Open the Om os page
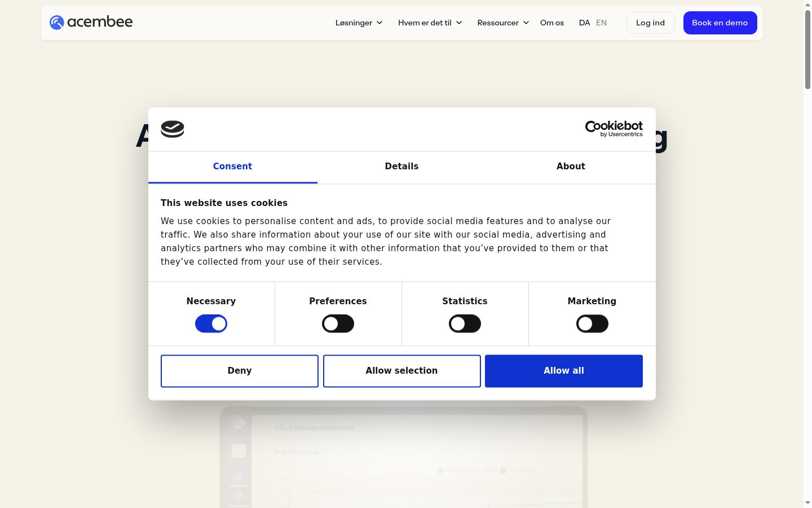812x508 pixels. [552, 23]
